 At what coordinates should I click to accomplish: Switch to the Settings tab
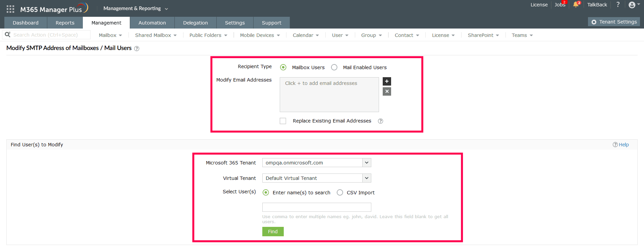tap(235, 23)
